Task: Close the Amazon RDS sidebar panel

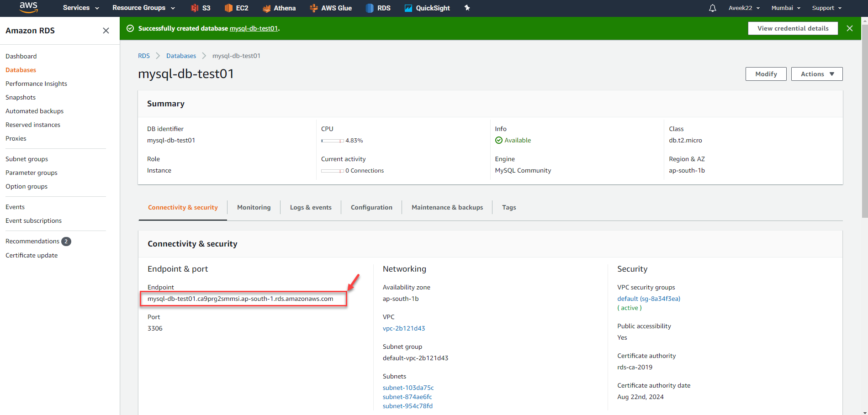Action: [106, 31]
